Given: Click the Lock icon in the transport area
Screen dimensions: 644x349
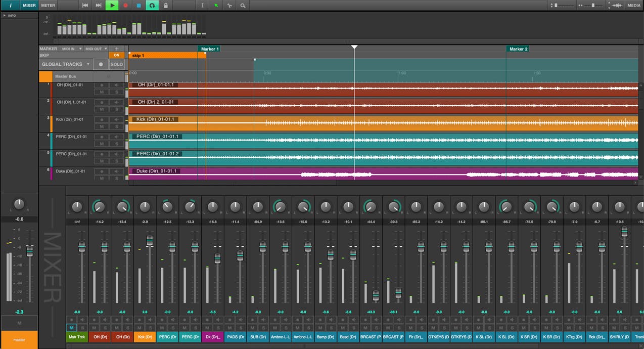Looking at the screenshot, I should pyautogui.click(x=165, y=5).
